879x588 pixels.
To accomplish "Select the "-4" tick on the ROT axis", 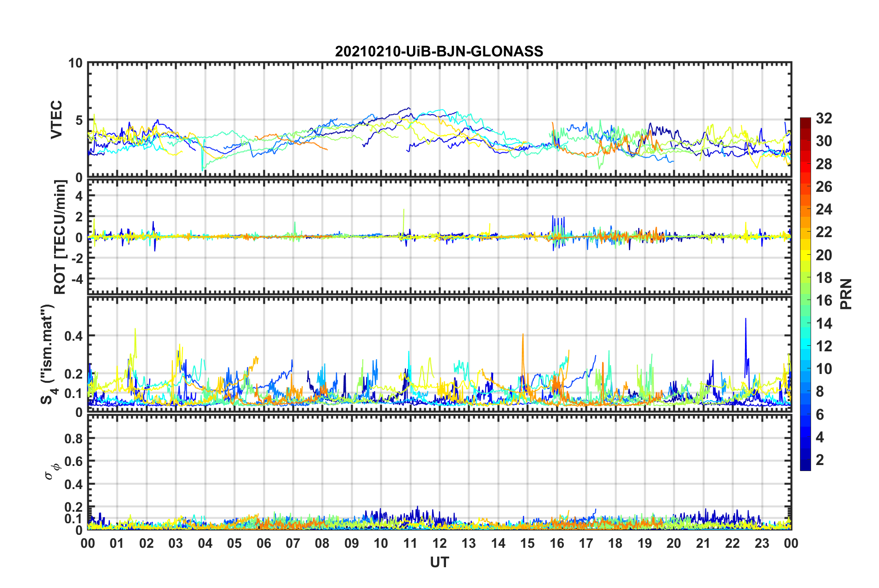I will [x=77, y=279].
